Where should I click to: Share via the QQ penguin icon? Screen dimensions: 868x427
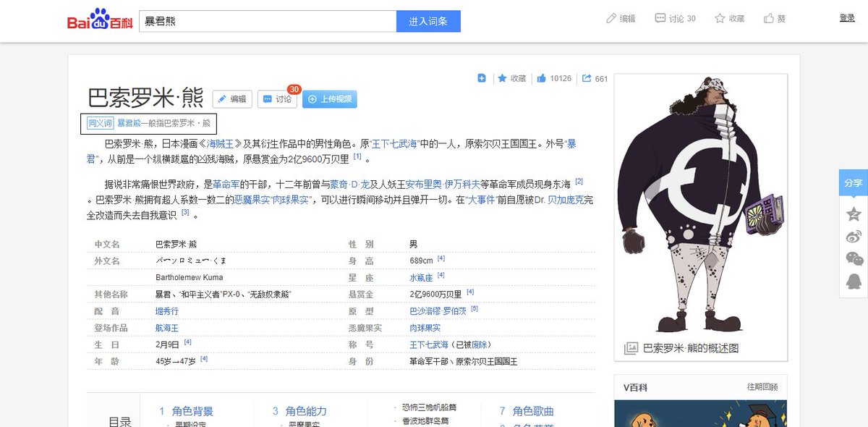[x=854, y=281]
